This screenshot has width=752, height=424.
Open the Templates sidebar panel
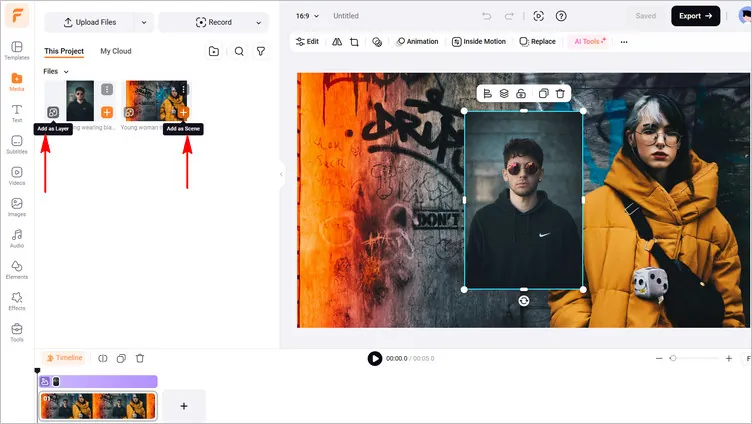click(17, 50)
